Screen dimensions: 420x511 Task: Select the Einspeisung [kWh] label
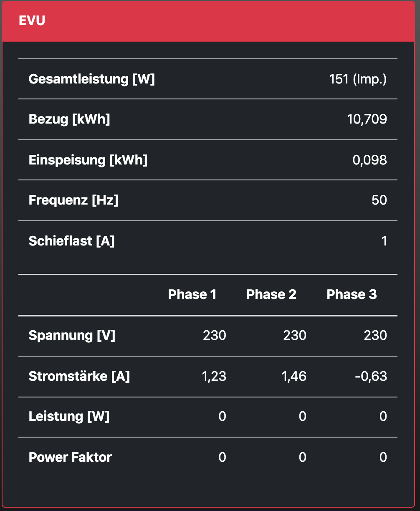[88, 160]
